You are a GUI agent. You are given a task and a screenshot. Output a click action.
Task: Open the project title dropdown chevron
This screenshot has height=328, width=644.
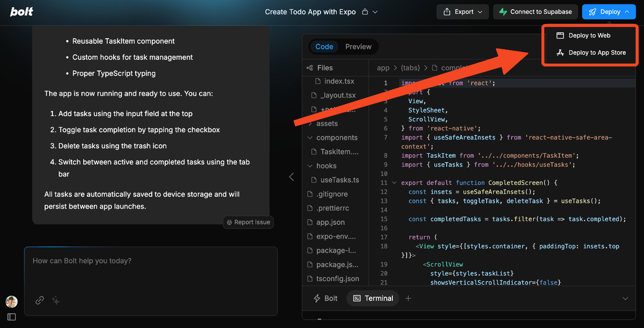(375, 12)
